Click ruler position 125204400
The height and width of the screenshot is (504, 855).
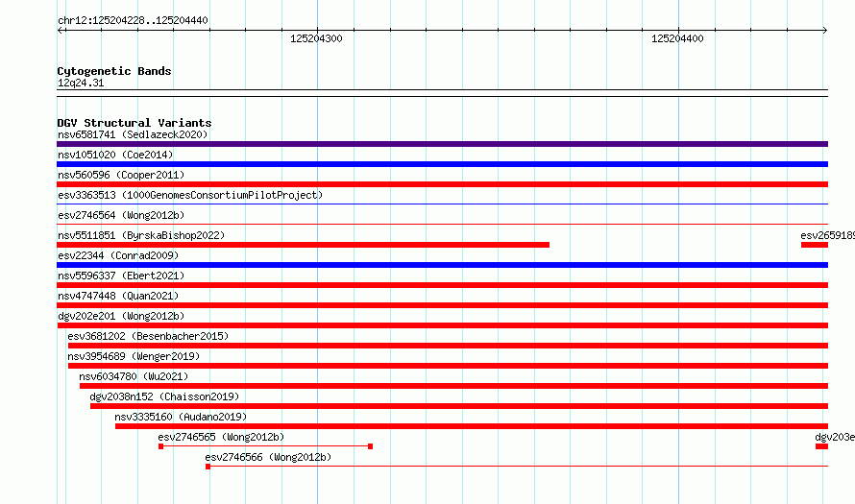click(677, 38)
